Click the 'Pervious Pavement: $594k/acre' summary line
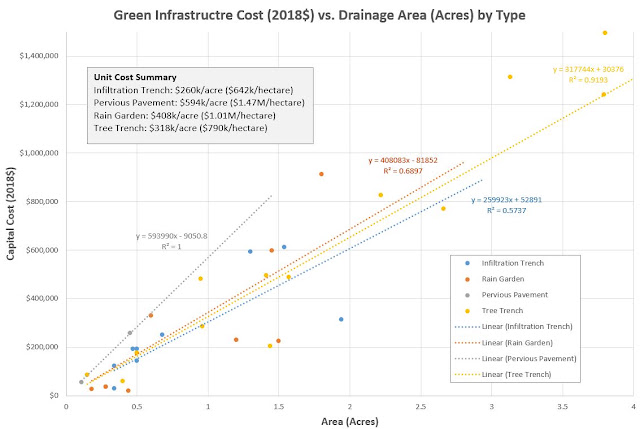 199,103
